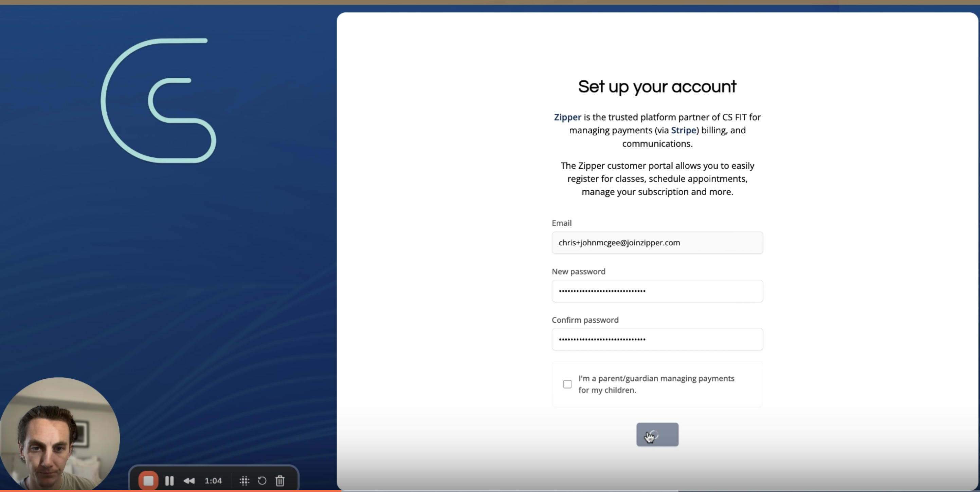
Task: Click the loading submit button
Action: click(657, 435)
